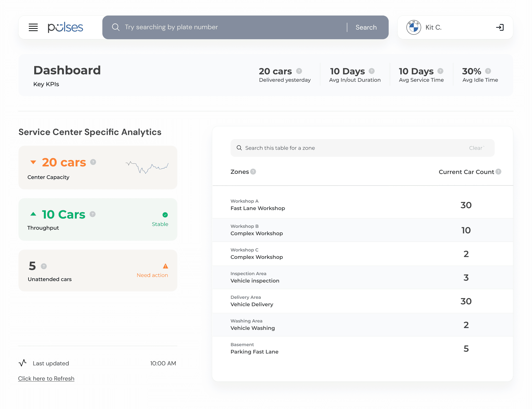Open help icon for Unattended cars
Screen dimensions: 532x409
[x=44, y=266]
